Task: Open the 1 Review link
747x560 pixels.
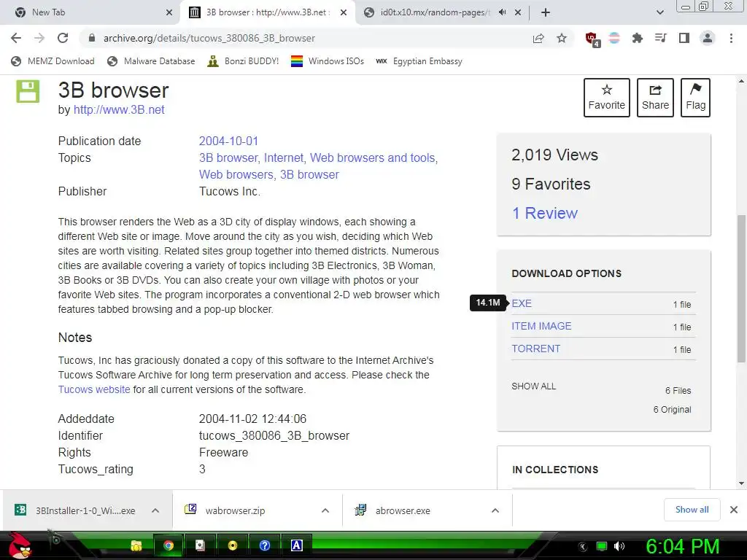Action: tap(544, 213)
